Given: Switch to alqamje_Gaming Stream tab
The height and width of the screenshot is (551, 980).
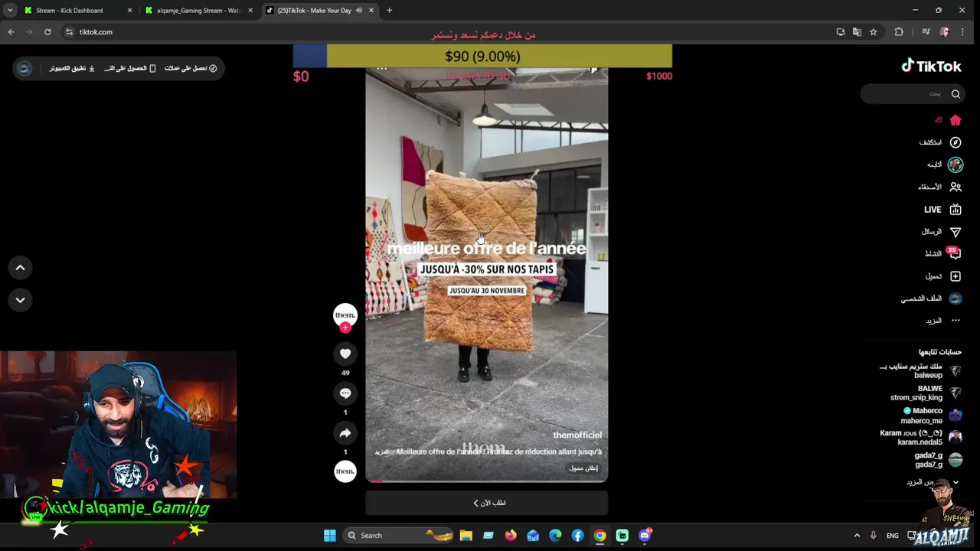Looking at the screenshot, I should pyautogui.click(x=198, y=11).
